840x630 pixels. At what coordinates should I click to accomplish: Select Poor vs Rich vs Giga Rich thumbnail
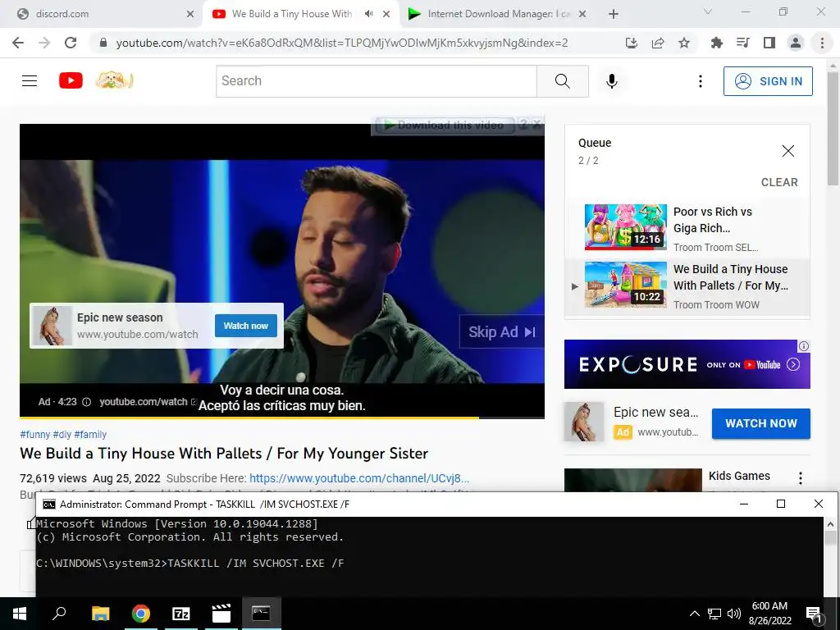click(626, 226)
